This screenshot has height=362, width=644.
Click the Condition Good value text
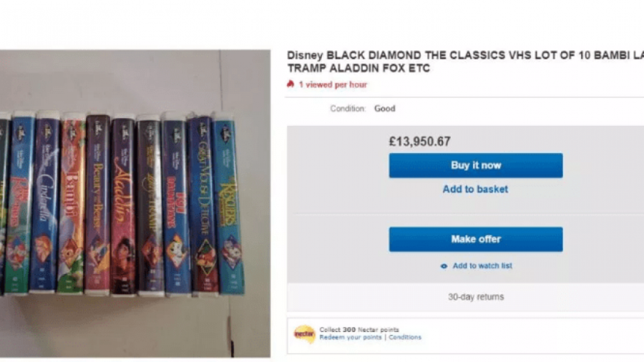click(384, 109)
